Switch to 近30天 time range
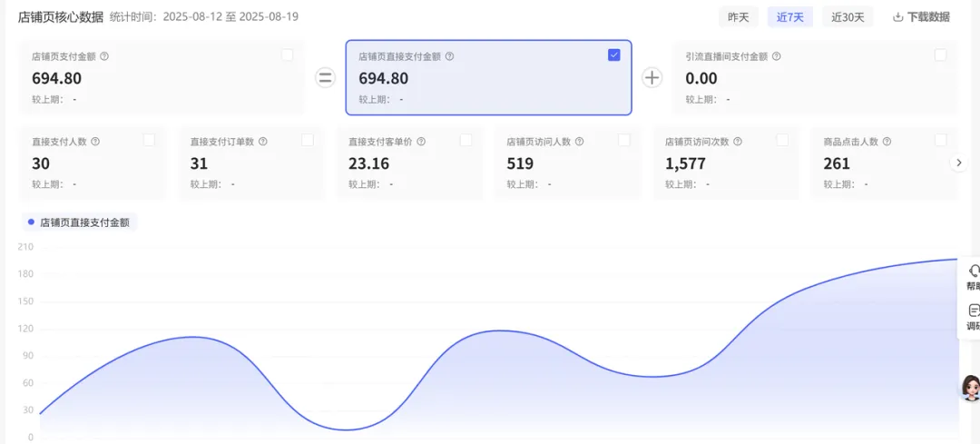This screenshot has height=444, width=980. pyautogui.click(x=848, y=16)
